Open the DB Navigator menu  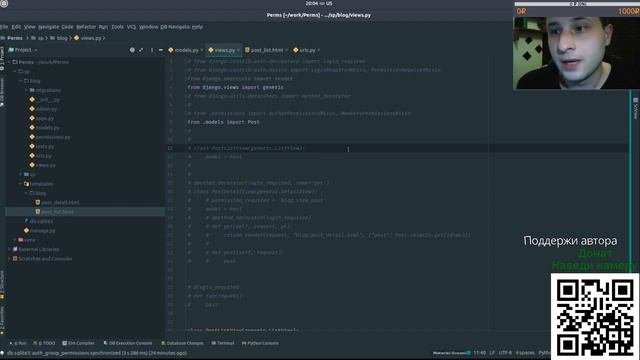tap(175, 27)
